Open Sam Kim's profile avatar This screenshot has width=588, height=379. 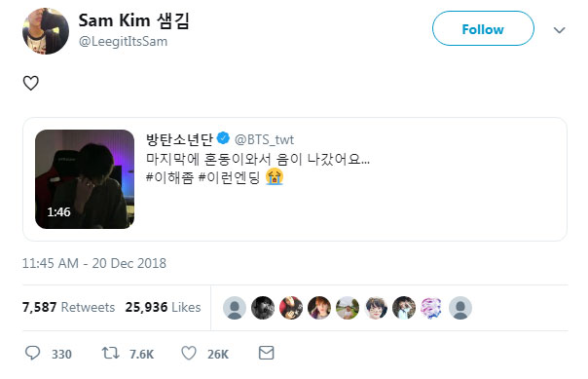46,31
